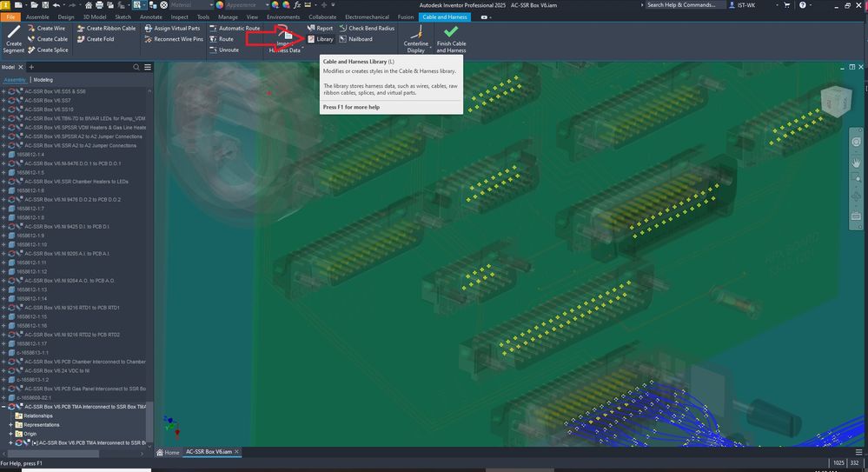Viewport: 868px width, 472px height.
Task: Open the Appearance color wheel icon
Action: coord(220,5)
